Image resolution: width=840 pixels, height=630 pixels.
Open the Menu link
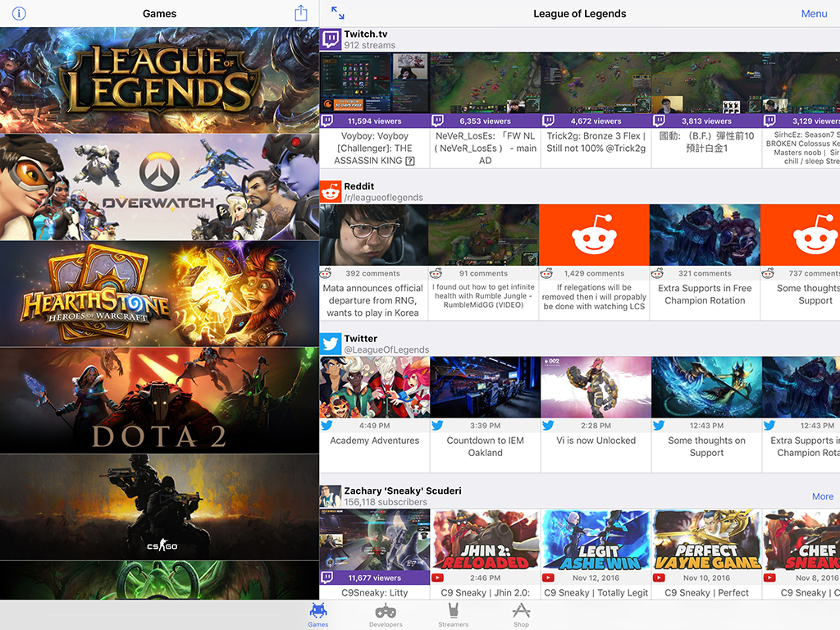click(x=814, y=14)
